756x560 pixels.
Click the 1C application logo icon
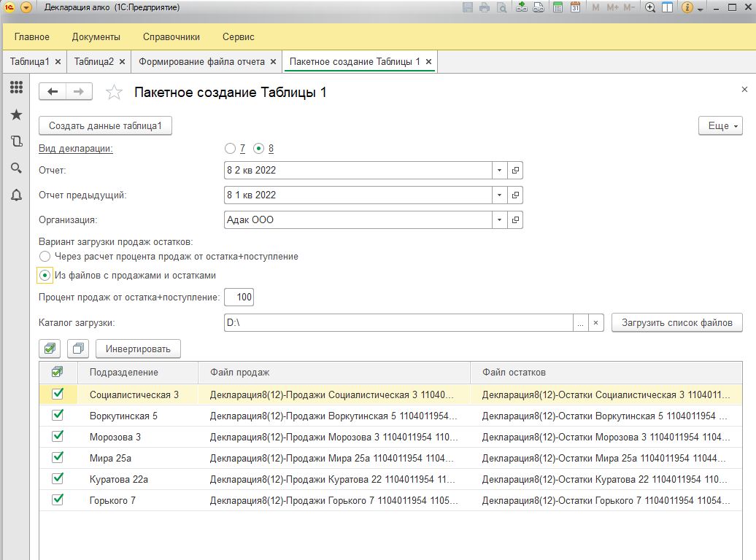point(9,7)
